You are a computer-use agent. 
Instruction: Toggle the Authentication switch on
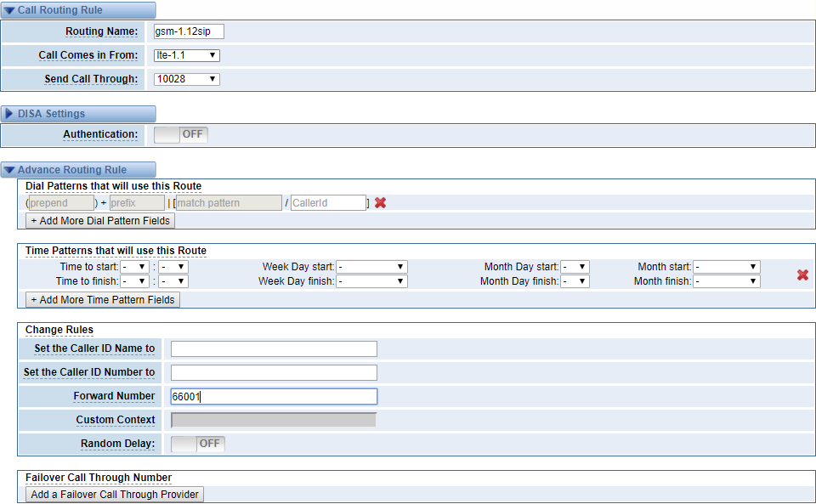(x=180, y=135)
